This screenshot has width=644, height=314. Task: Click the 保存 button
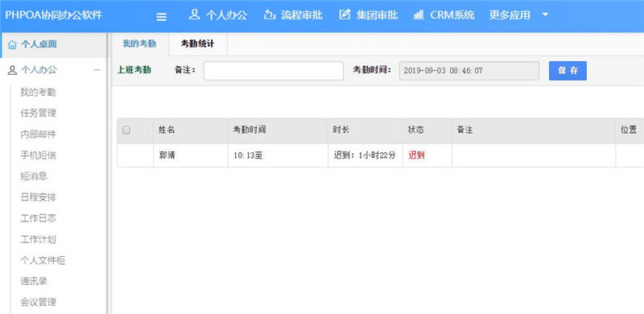pos(568,71)
